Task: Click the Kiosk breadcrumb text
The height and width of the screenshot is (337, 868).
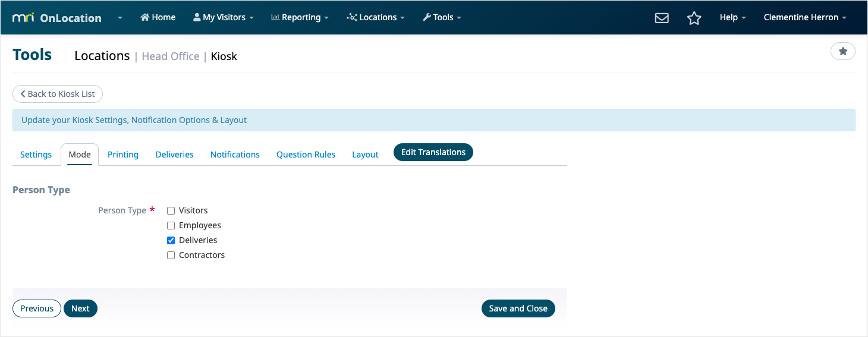Action: (x=224, y=56)
